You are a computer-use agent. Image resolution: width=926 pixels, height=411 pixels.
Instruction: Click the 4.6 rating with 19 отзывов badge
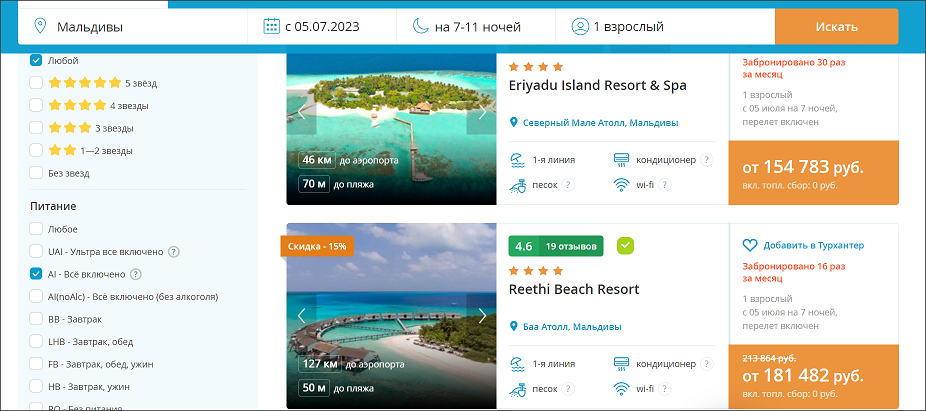click(555, 246)
